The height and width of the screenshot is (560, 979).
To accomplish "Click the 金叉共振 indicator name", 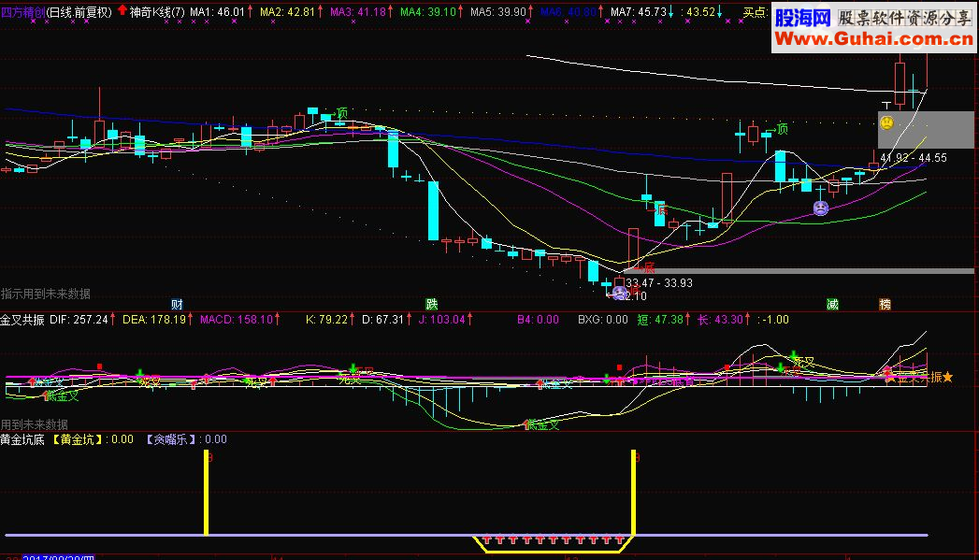I will 22,320.
